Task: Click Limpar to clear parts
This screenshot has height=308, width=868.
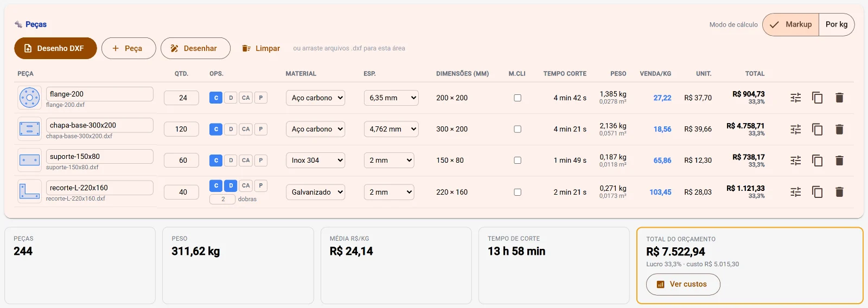Action: 261,48
